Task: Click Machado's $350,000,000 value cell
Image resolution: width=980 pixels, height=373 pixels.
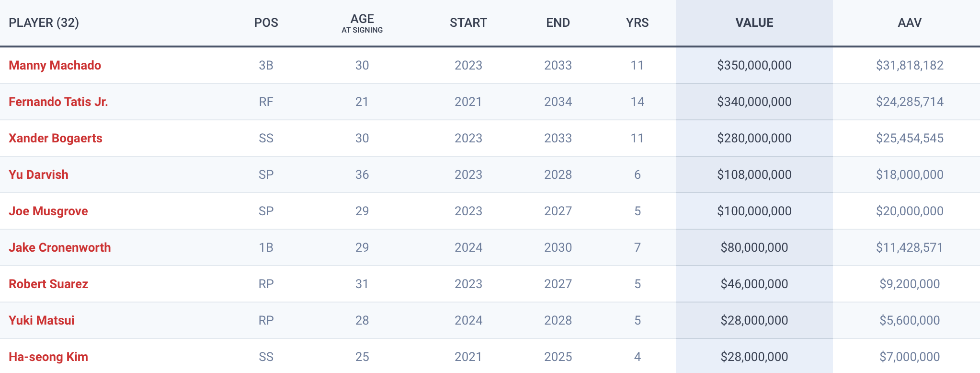Action: 754,65
